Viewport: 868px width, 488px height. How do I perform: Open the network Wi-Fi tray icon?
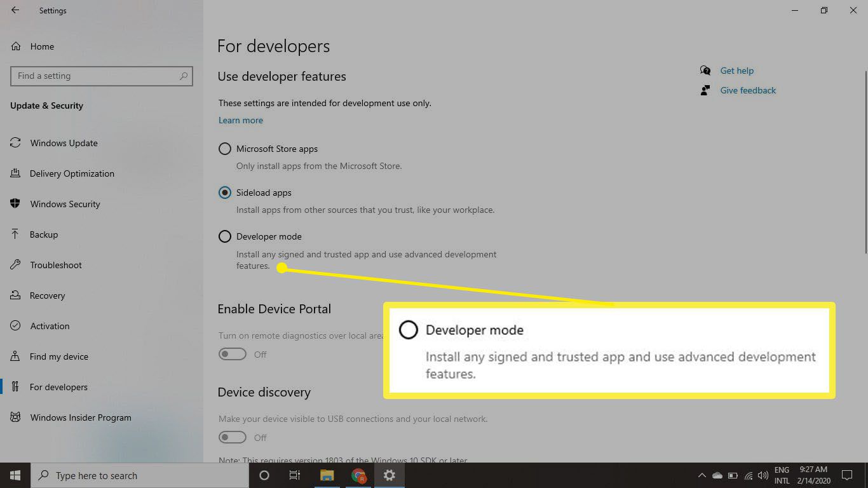(749, 475)
